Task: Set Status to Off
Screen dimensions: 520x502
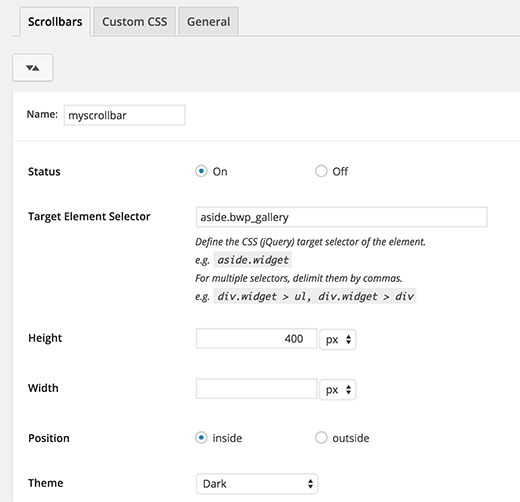Action: (321, 171)
